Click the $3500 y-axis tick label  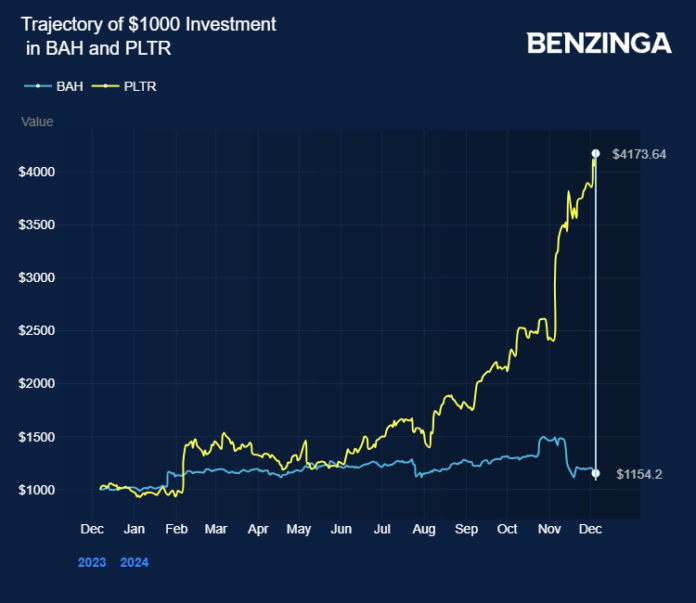coord(37,225)
